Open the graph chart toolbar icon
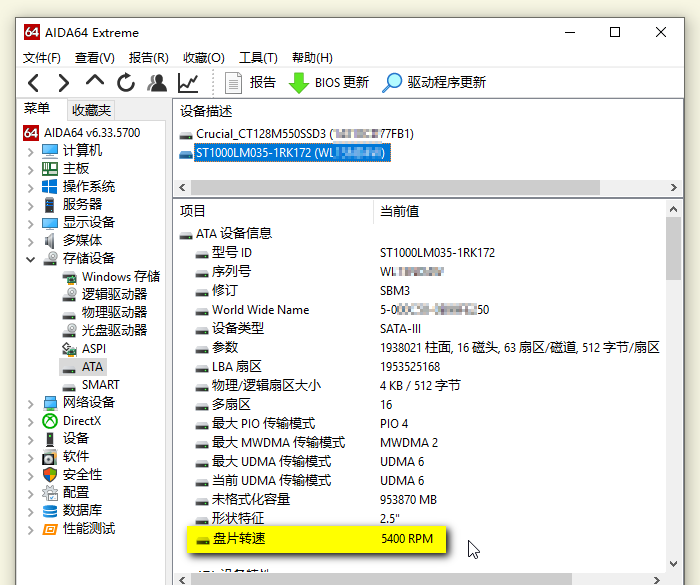The width and height of the screenshot is (700, 585). 188,83
